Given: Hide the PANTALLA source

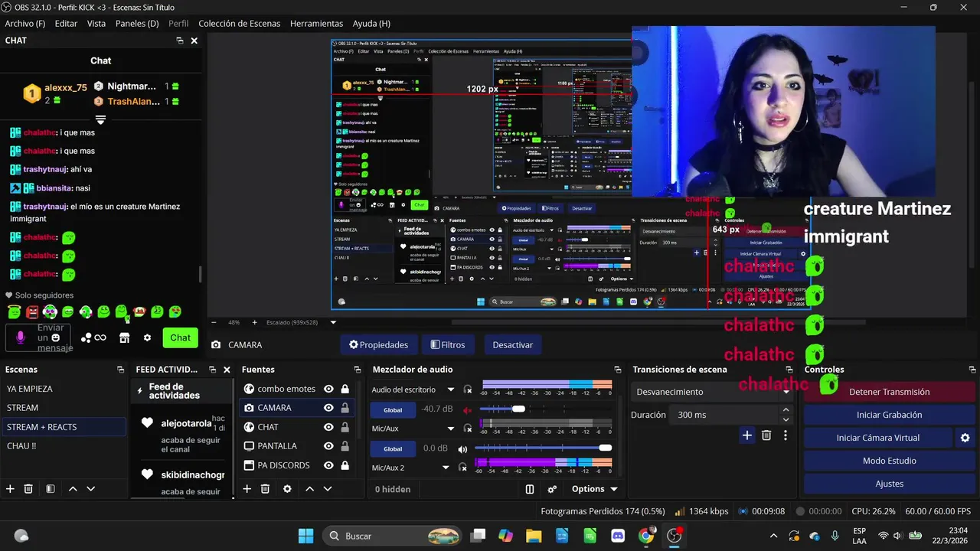Looking at the screenshot, I should point(328,446).
